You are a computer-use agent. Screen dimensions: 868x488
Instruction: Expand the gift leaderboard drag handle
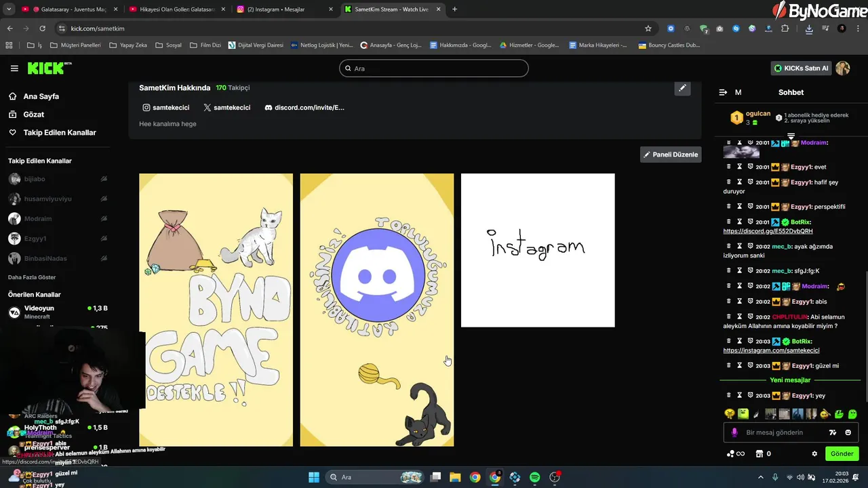[791, 136]
